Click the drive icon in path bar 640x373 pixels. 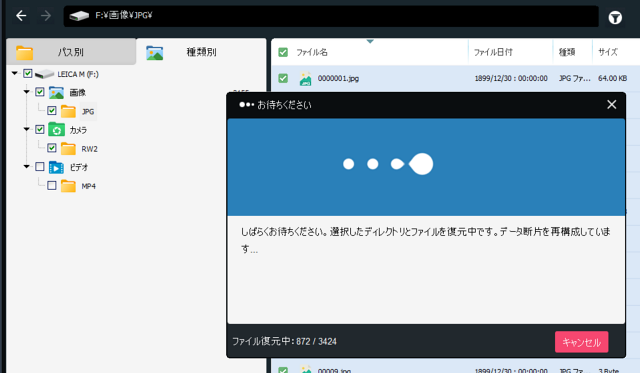point(79,16)
